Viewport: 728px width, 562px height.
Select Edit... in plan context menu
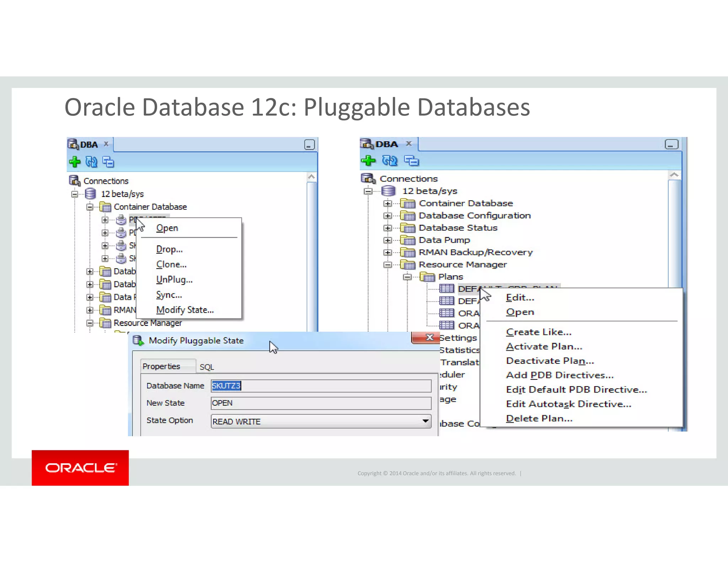(520, 298)
